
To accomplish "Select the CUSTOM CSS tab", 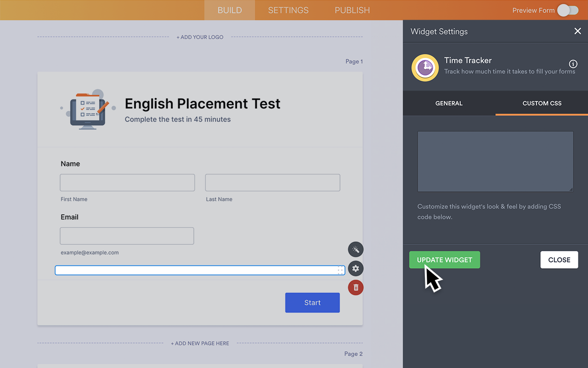I will coord(542,103).
